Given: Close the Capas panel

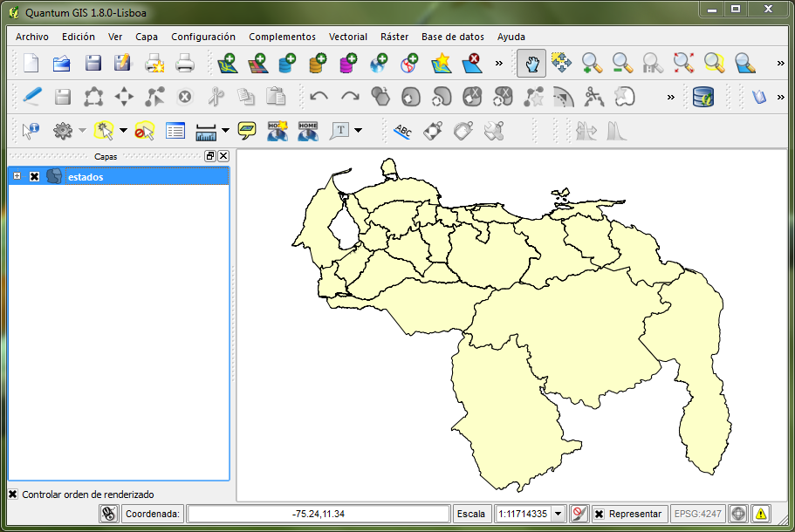Looking at the screenshot, I should [223, 156].
